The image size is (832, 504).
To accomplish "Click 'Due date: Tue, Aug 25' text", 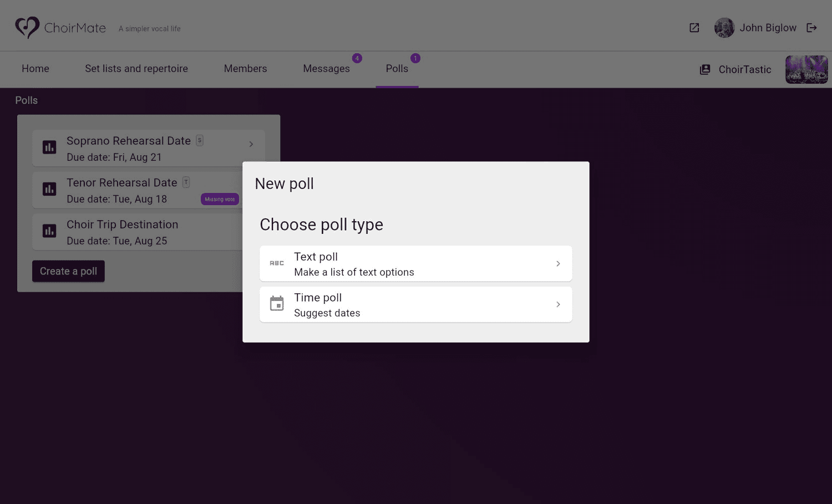I will point(116,241).
